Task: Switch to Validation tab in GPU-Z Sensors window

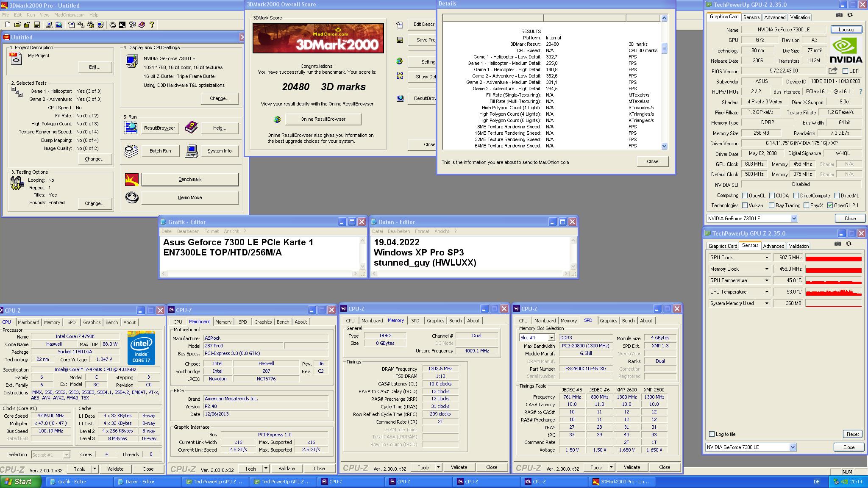Action: pos(798,246)
